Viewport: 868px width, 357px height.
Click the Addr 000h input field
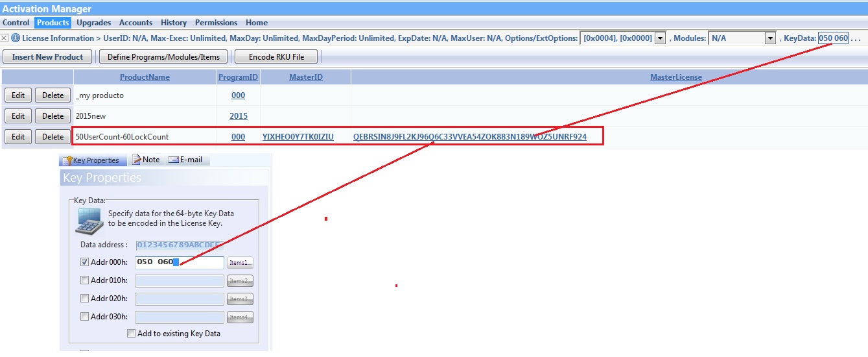(x=180, y=263)
